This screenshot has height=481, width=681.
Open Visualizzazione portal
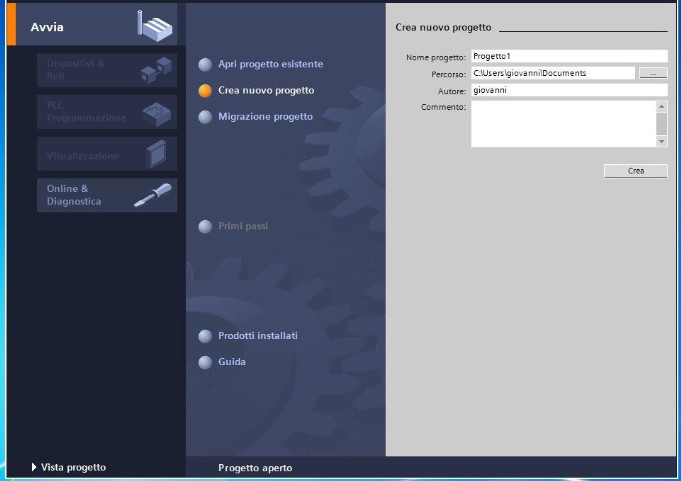(107, 154)
